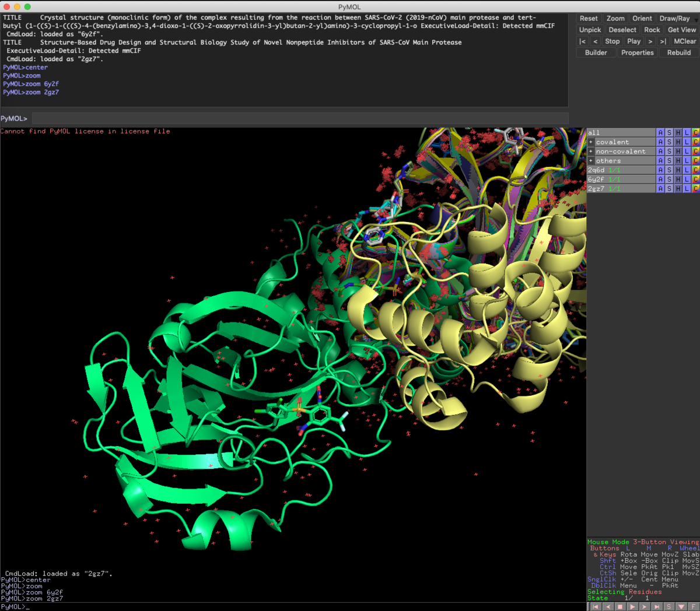Open color menu for object 2gz7
The height and width of the screenshot is (611, 700).
[x=695, y=189]
